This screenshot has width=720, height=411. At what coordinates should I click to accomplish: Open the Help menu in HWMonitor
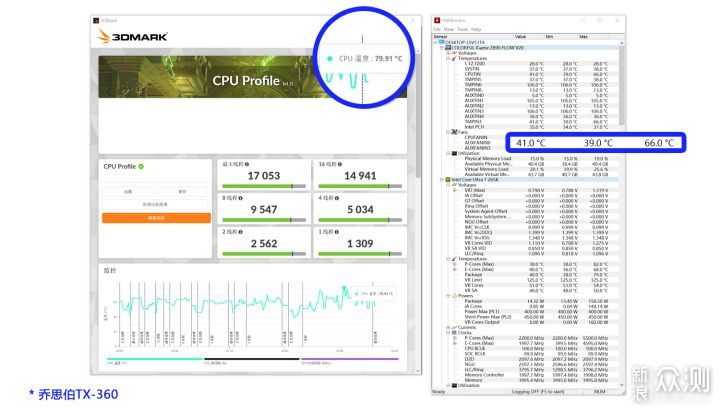click(476, 29)
